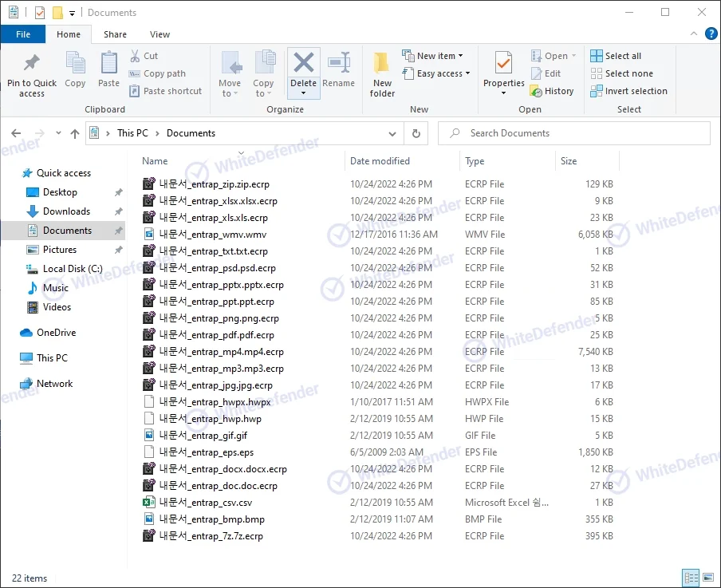Screen dimensions: 721x588
Task: Select Downloads in the navigation pane
Action: [x=66, y=211]
